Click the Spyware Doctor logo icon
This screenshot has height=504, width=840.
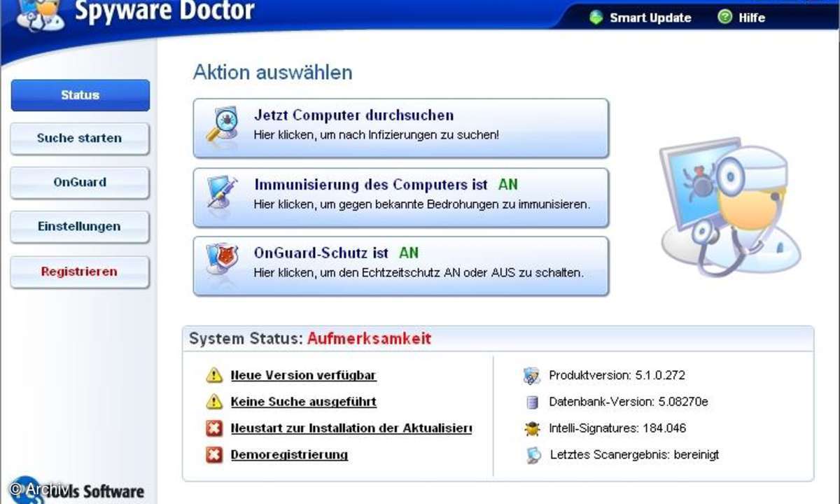coord(41,15)
